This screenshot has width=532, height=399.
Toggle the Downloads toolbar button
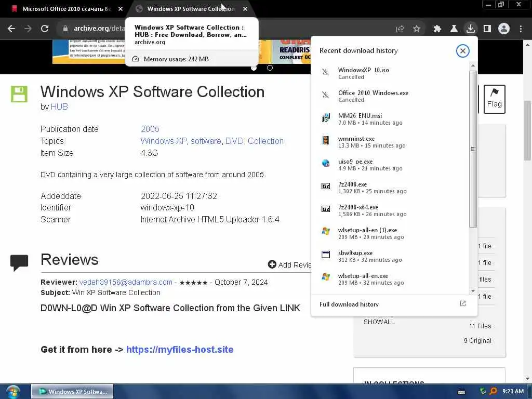(471, 29)
